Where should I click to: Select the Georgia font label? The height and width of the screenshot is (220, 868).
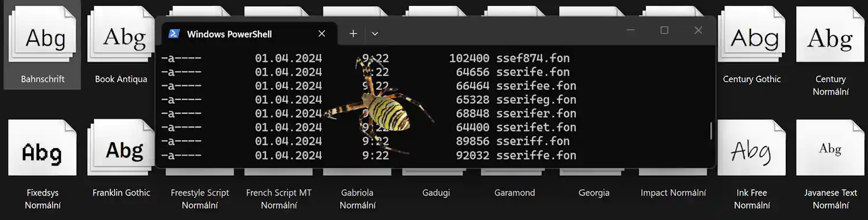(x=594, y=193)
